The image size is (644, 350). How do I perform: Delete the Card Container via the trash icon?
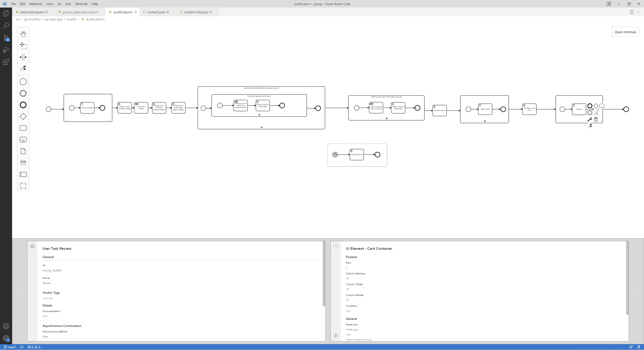click(336, 335)
